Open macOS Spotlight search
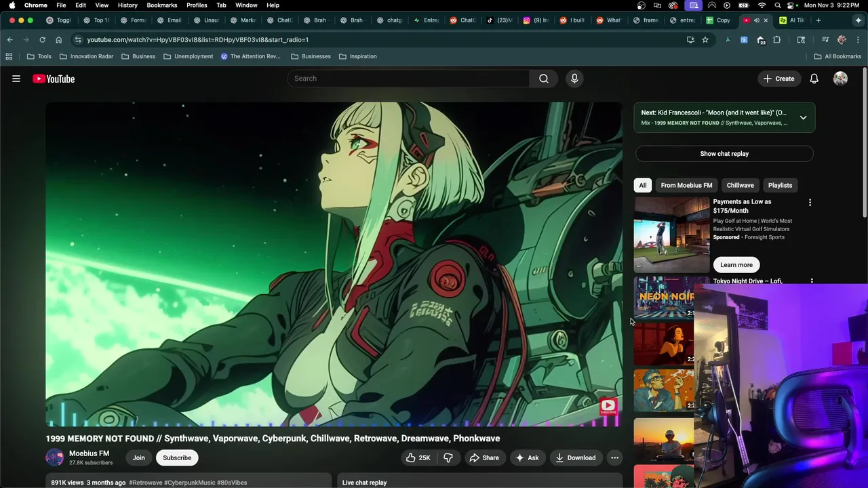Screen dimensions: 868x488 point(778,5)
